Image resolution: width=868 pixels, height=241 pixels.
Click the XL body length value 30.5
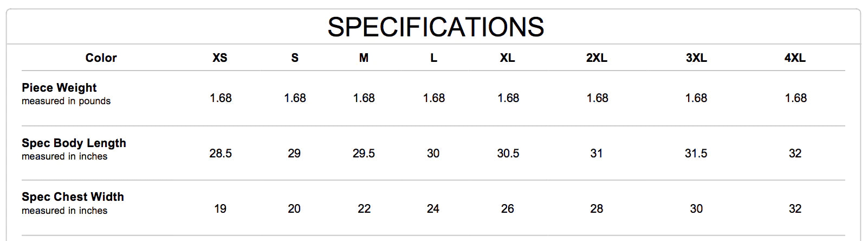pos(508,154)
